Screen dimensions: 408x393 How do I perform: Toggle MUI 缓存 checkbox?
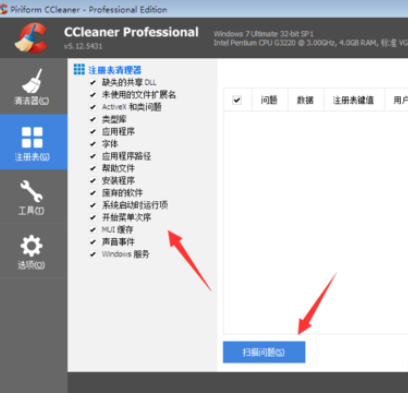point(93,229)
